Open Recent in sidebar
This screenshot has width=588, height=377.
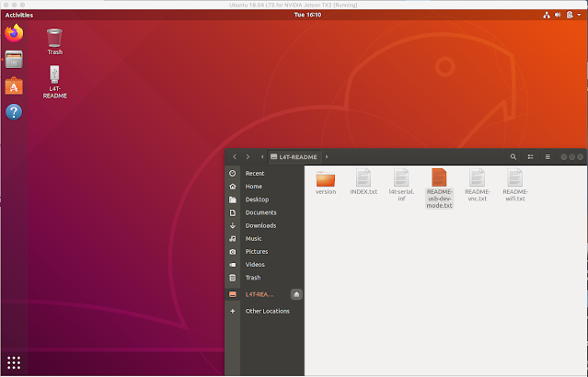pyautogui.click(x=264, y=173)
